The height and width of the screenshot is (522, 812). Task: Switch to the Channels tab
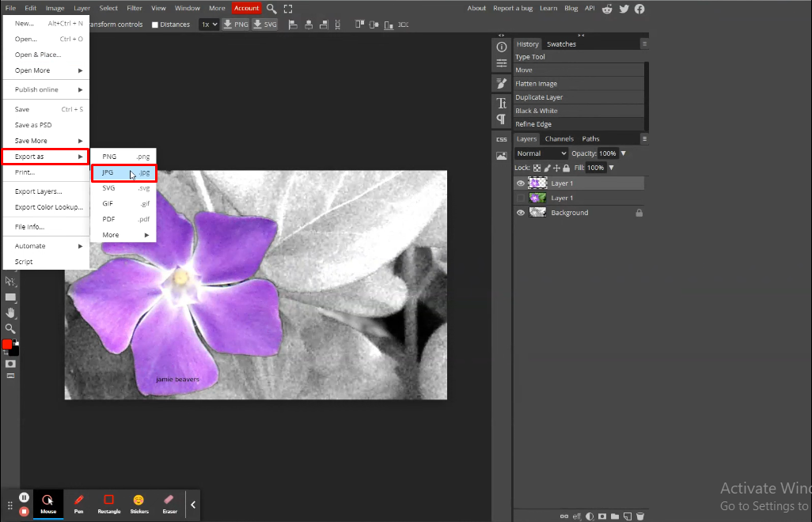[560, 138]
